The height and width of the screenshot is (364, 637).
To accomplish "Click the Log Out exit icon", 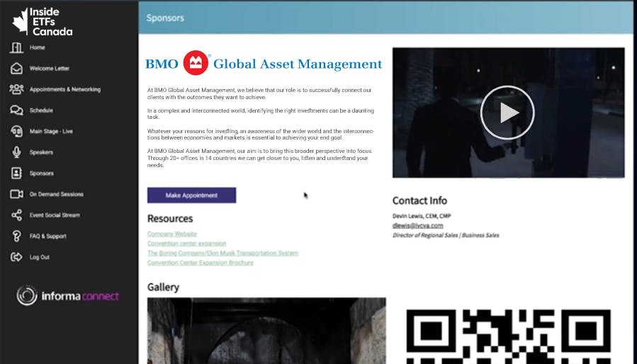I will [16, 257].
